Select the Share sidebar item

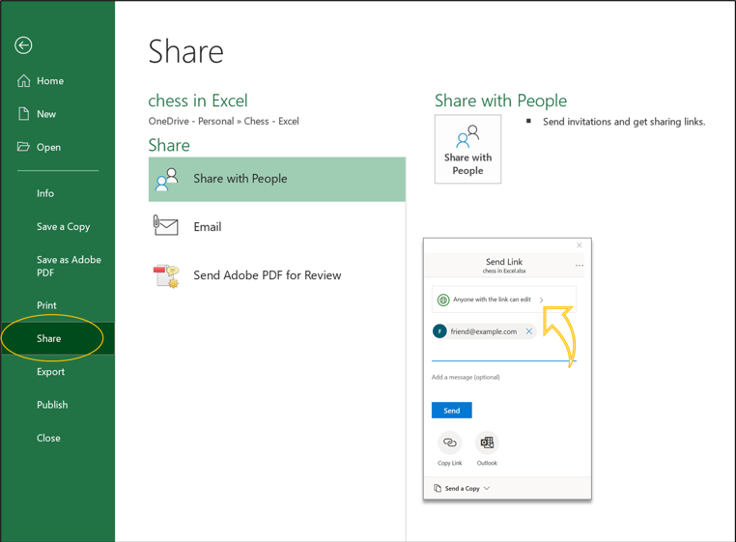[x=58, y=338]
